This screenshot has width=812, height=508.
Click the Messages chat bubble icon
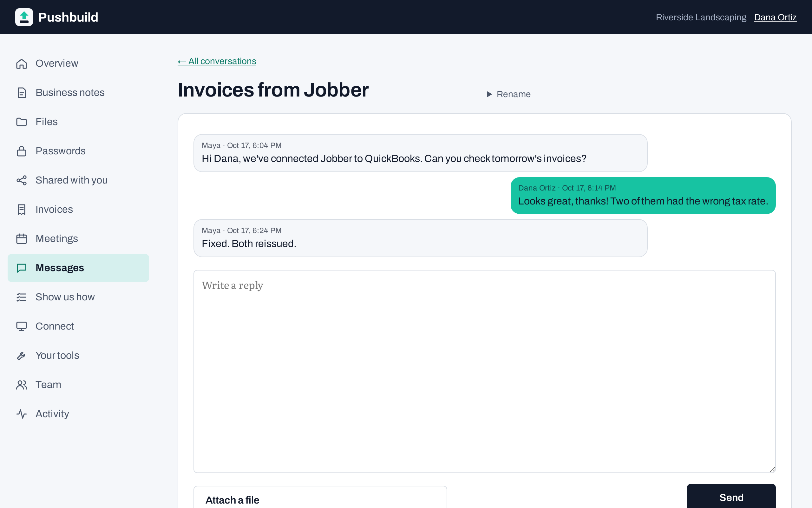22,268
